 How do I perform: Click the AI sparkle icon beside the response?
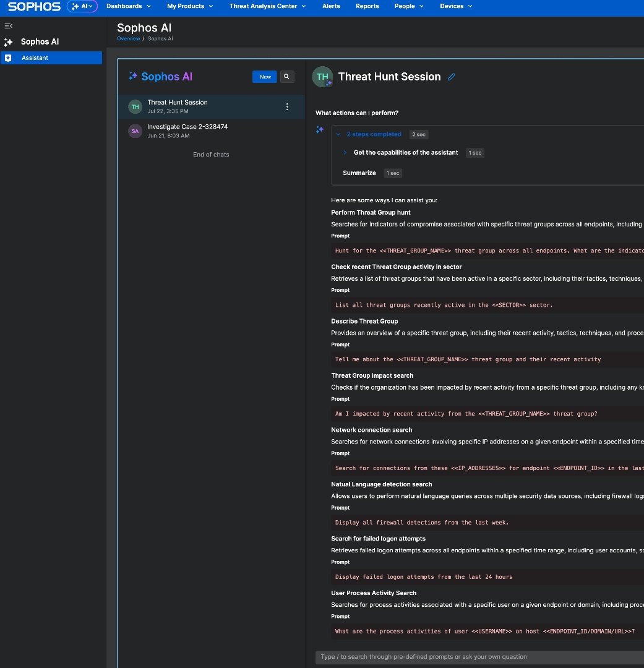click(320, 130)
